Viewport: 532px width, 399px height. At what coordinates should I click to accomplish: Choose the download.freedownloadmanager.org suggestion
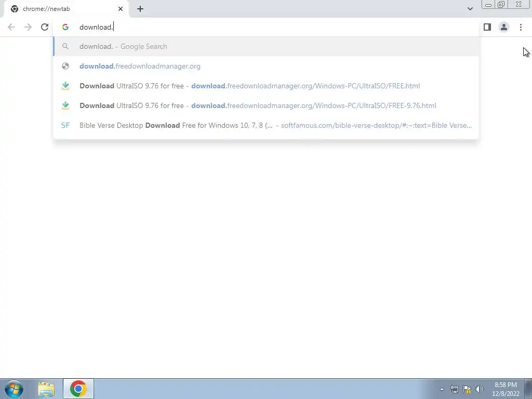point(266,66)
